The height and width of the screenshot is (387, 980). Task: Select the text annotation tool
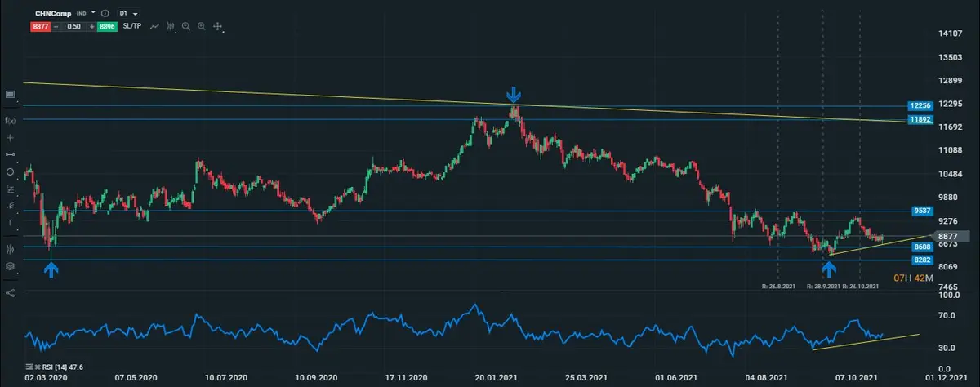coord(10,222)
